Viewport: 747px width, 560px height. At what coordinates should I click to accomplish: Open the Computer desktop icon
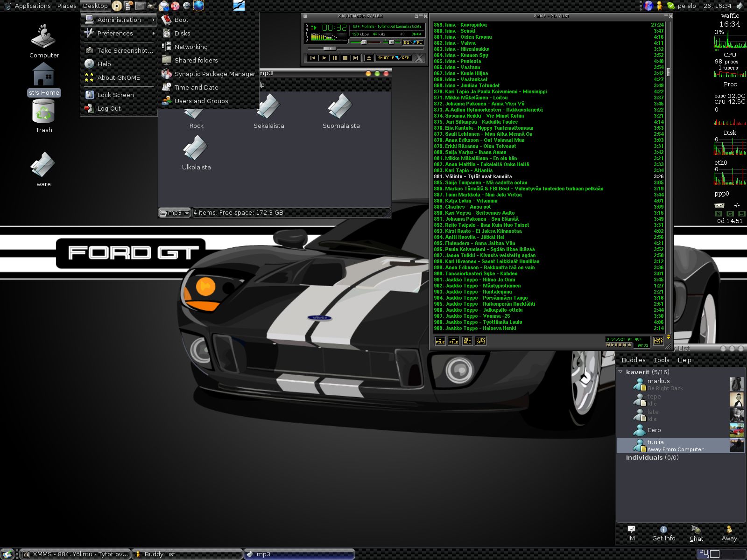[44, 41]
